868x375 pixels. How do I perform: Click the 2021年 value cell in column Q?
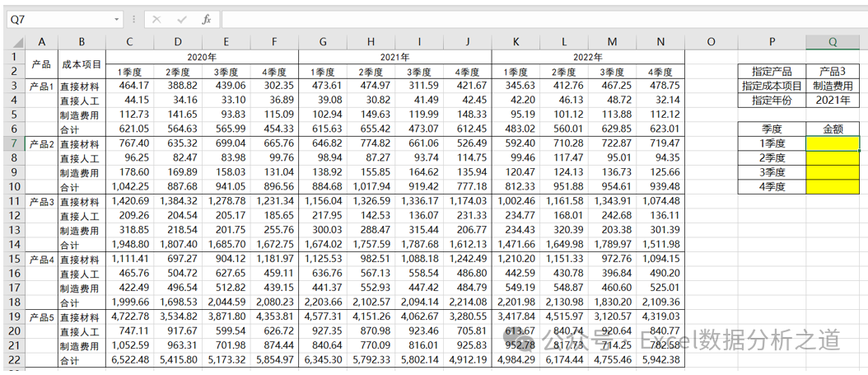click(x=833, y=101)
